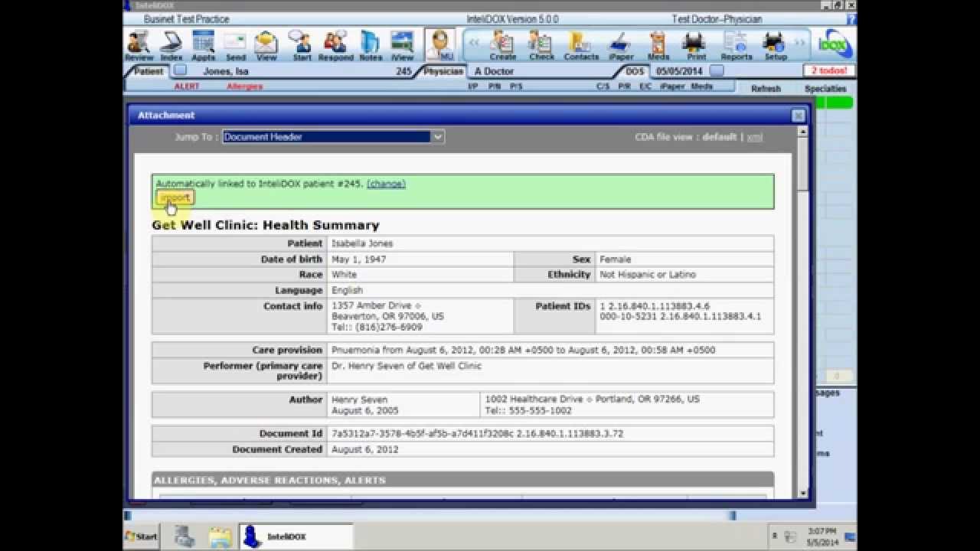The width and height of the screenshot is (980, 551).
Task: Click the Windows Start button
Action: pyautogui.click(x=141, y=536)
